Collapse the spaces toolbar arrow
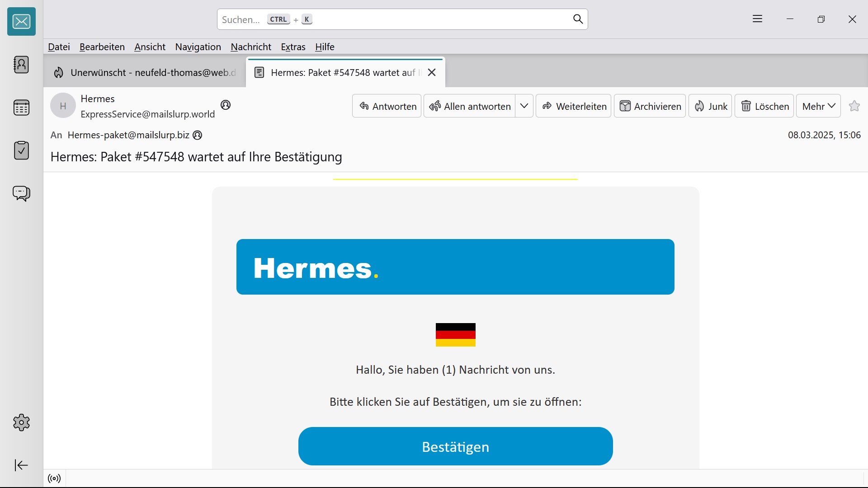 pyautogui.click(x=21, y=465)
